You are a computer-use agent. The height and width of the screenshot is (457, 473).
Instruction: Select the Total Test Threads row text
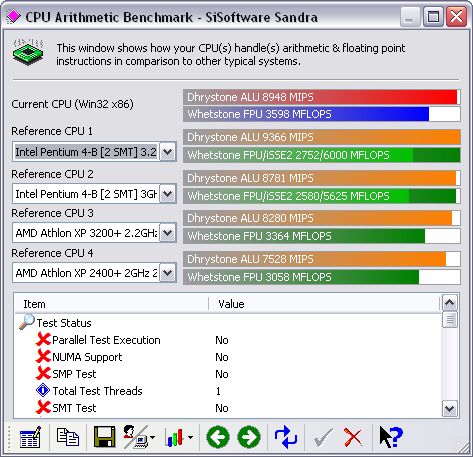98,391
